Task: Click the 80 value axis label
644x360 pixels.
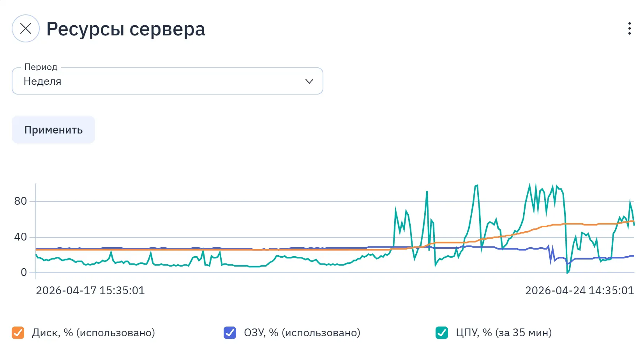Action: pyautogui.click(x=21, y=201)
